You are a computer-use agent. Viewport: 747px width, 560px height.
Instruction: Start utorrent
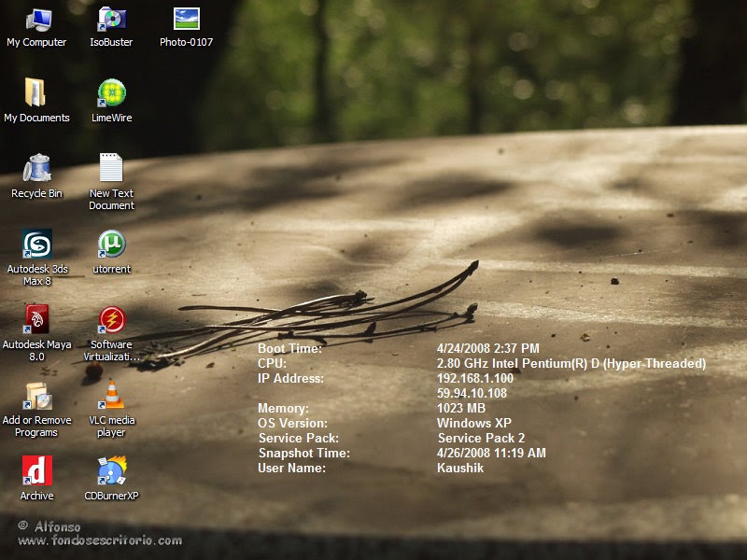[110, 245]
